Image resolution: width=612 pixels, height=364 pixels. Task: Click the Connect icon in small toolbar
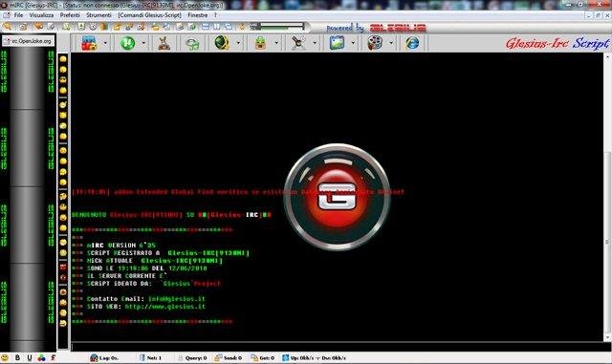(8, 27)
